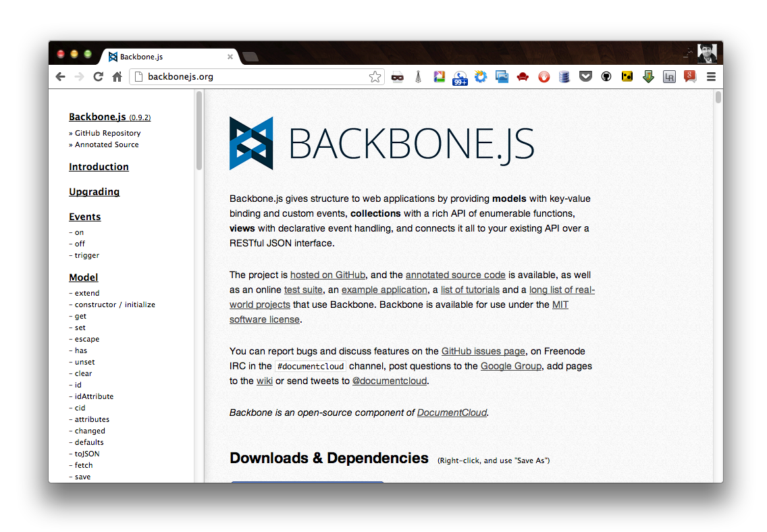Click the green download arrow extension
This screenshot has height=532, width=767.
click(x=648, y=77)
